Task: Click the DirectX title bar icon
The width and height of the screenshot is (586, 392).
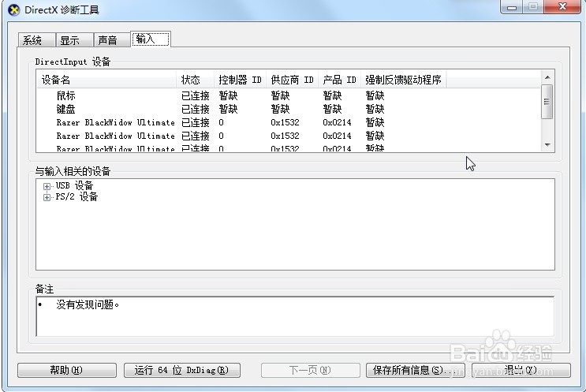Action: [14, 9]
